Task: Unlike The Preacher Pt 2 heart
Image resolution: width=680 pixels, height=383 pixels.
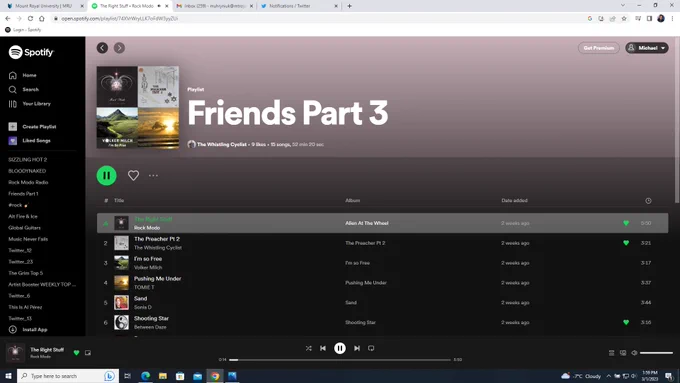Action: point(626,243)
